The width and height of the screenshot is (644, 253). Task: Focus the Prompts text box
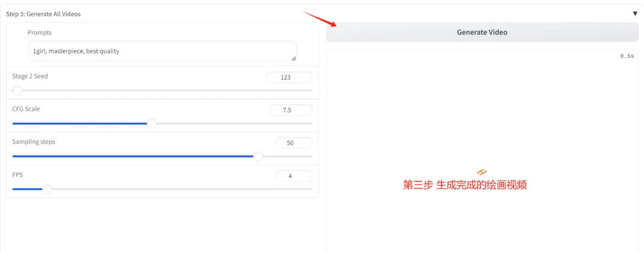coord(161,51)
